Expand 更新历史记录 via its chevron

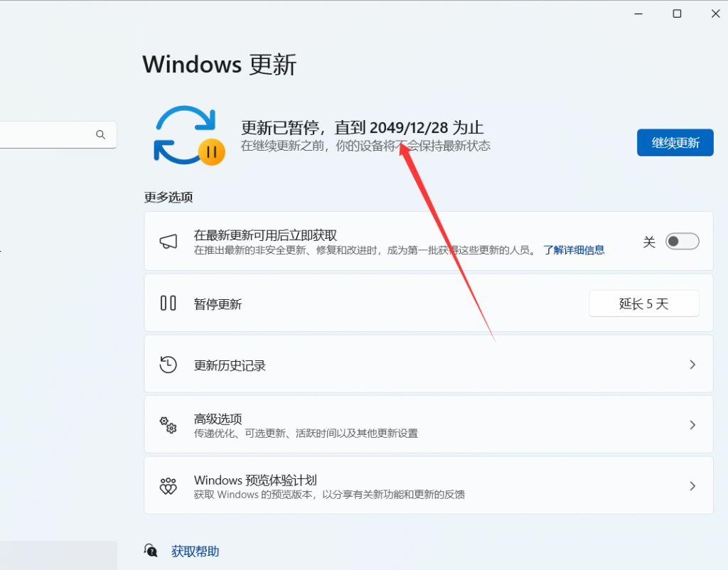pyautogui.click(x=692, y=364)
